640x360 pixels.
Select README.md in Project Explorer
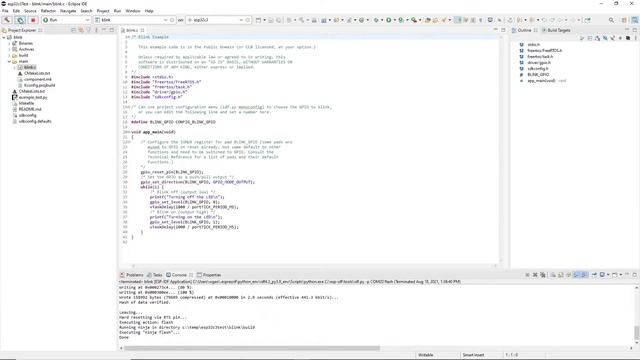tap(30, 109)
